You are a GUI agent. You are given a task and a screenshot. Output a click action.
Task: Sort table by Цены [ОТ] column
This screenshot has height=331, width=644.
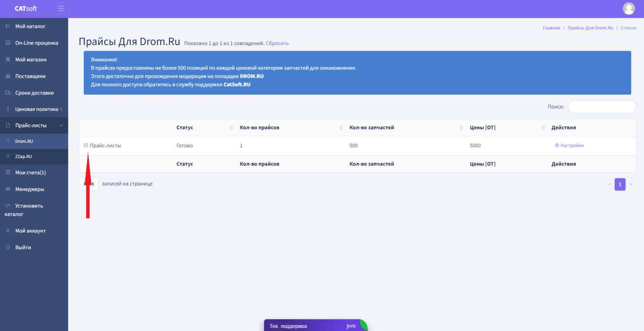[543, 127]
